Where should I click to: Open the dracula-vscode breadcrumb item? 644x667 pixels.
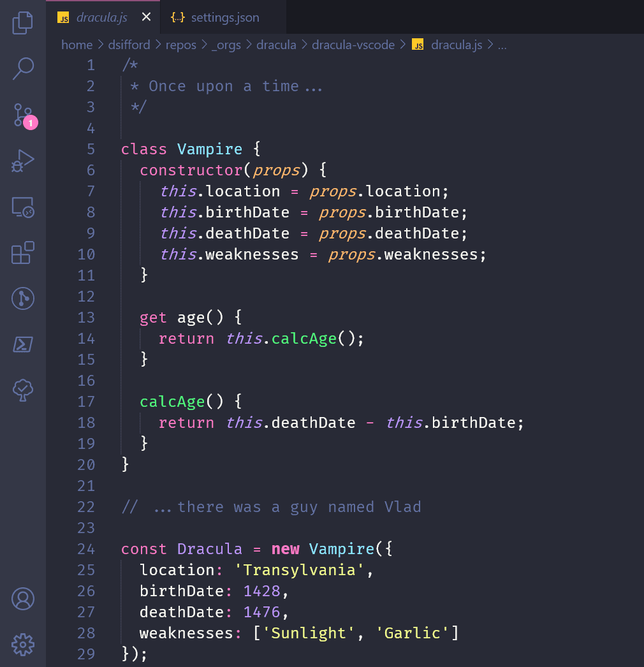[353, 45]
